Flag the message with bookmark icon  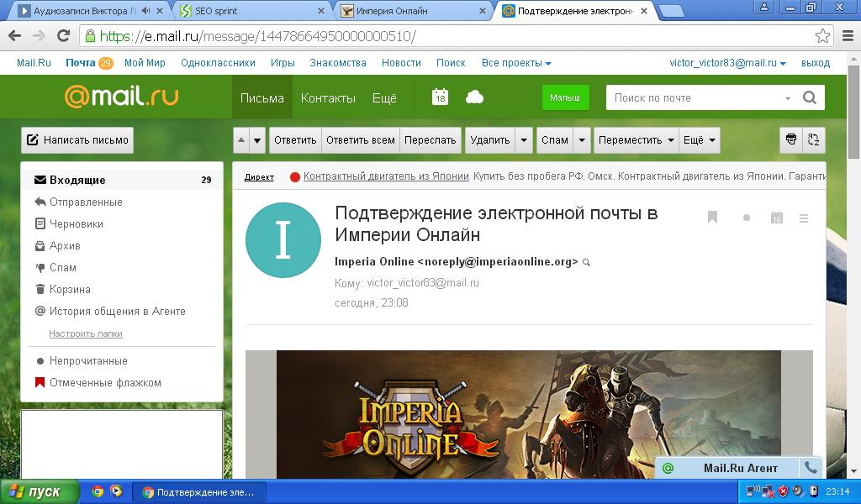[712, 218]
